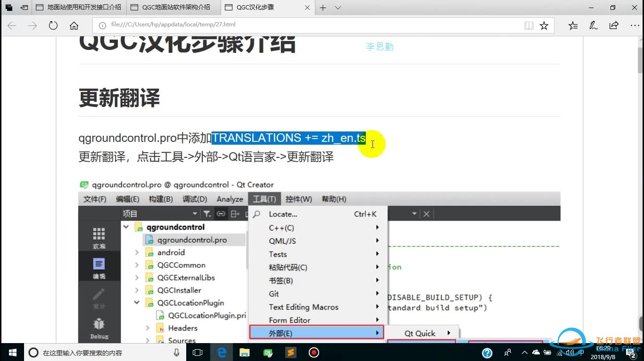Screen dimensions: 644x361
Task: Click the split project pane icon
Action: tap(235, 214)
